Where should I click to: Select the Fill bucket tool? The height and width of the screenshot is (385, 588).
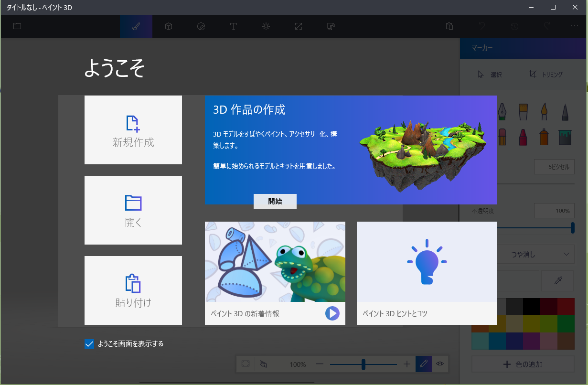click(565, 137)
